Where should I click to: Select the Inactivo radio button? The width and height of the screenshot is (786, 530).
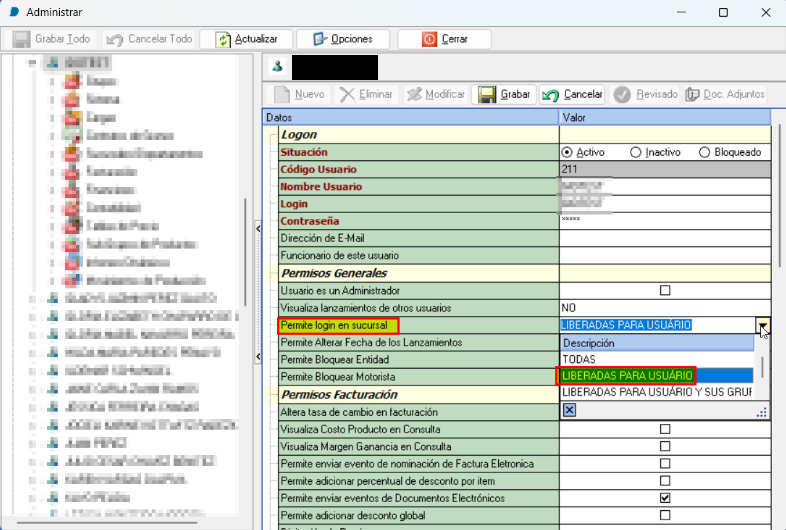(635, 152)
